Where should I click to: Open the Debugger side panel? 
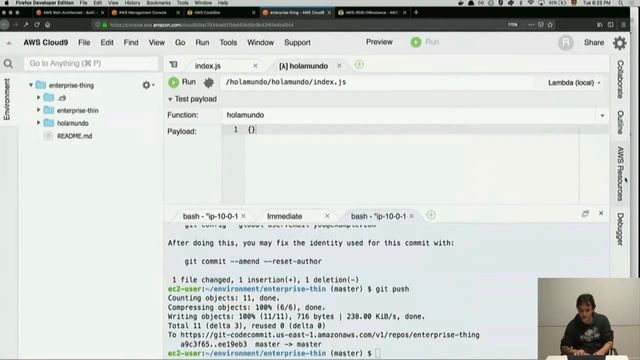(620, 229)
